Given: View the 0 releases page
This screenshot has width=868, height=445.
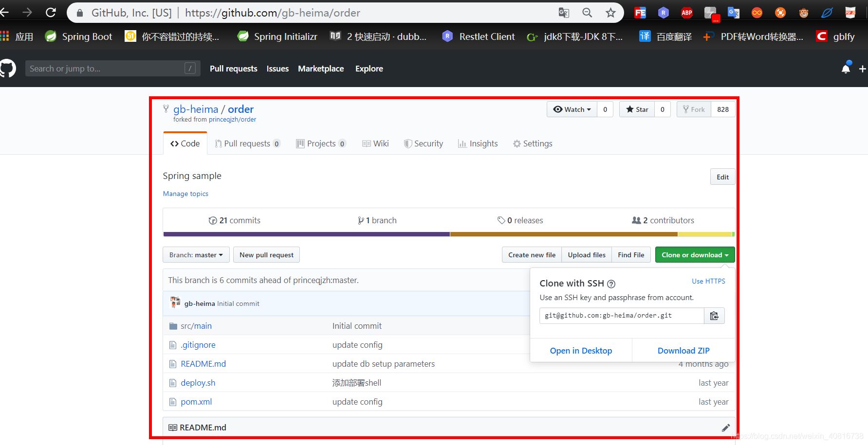Looking at the screenshot, I should tap(520, 220).
